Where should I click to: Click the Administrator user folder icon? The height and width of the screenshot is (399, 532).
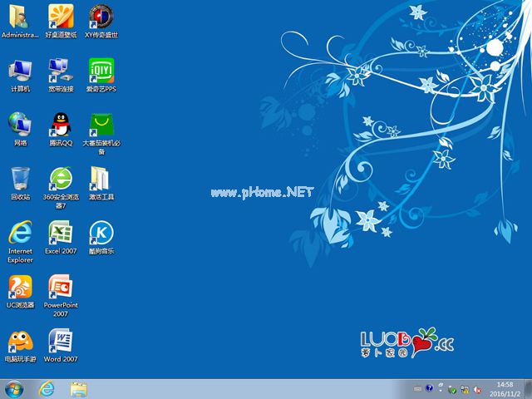click(19, 17)
